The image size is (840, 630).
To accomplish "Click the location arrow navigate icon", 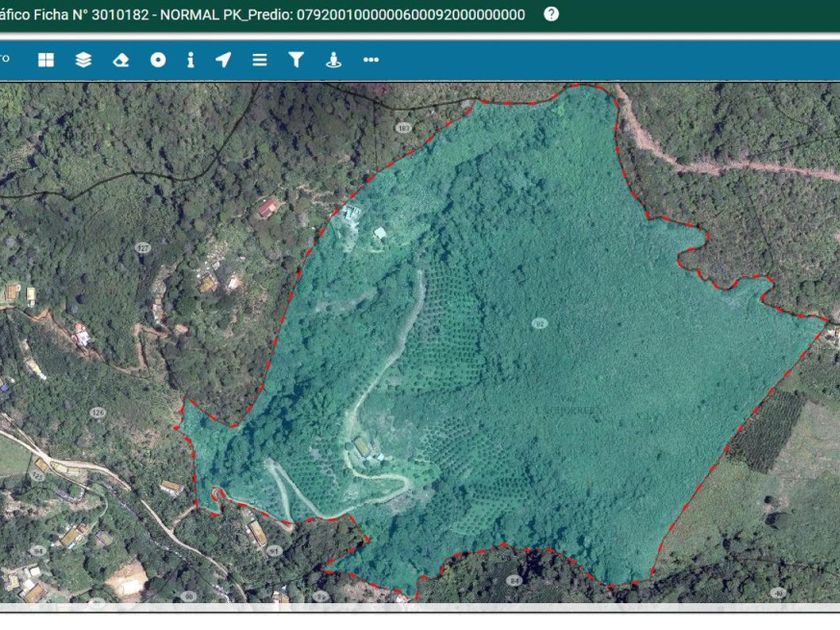I will 223,60.
